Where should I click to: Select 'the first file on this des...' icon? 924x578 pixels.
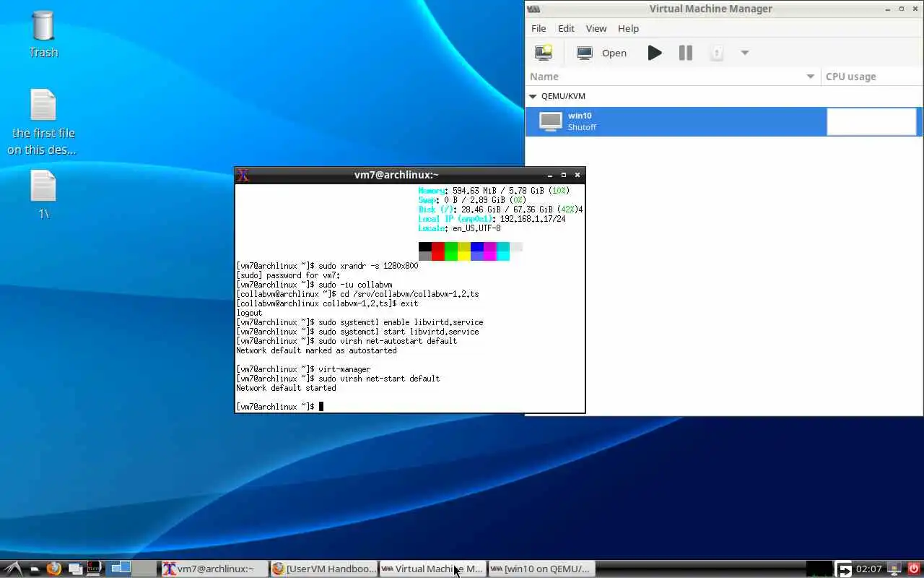tap(43, 121)
